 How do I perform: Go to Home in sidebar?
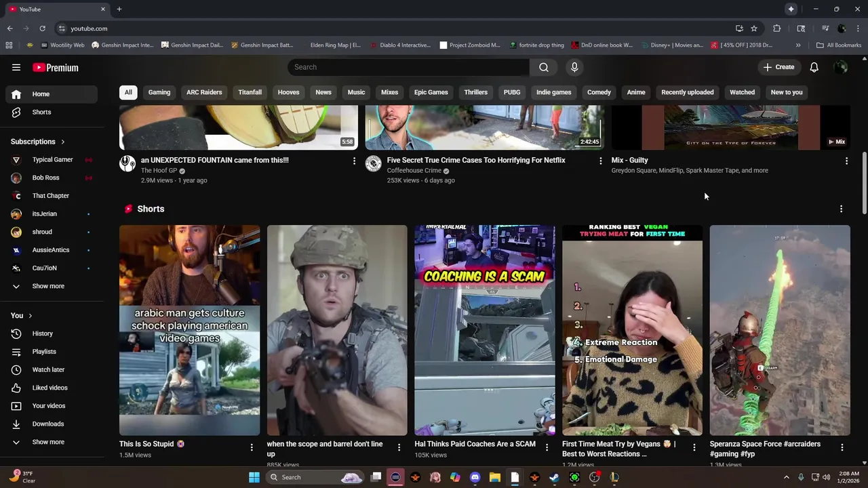click(x=52, y=94)
